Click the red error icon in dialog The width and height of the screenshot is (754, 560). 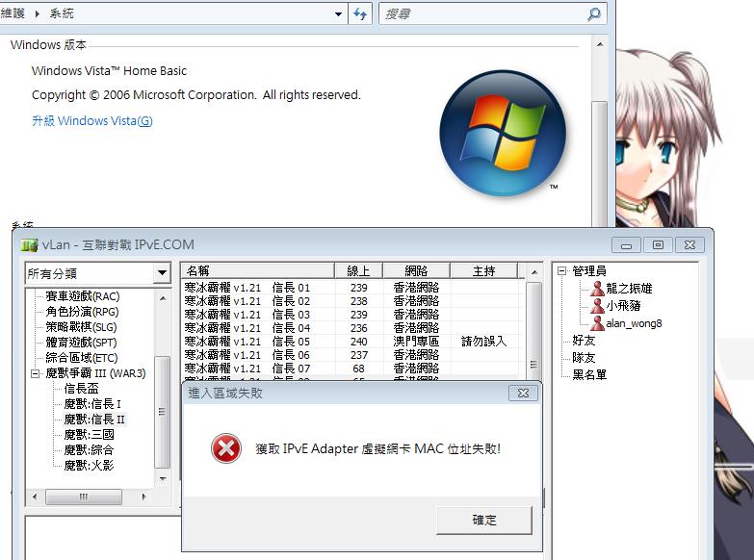pos(226,448)
